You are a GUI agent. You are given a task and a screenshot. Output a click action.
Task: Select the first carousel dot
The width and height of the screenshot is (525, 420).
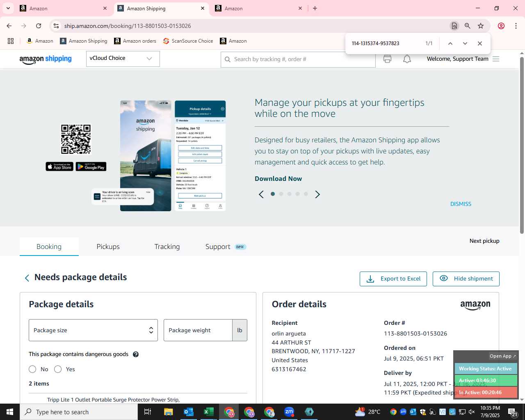click(273, 194)
